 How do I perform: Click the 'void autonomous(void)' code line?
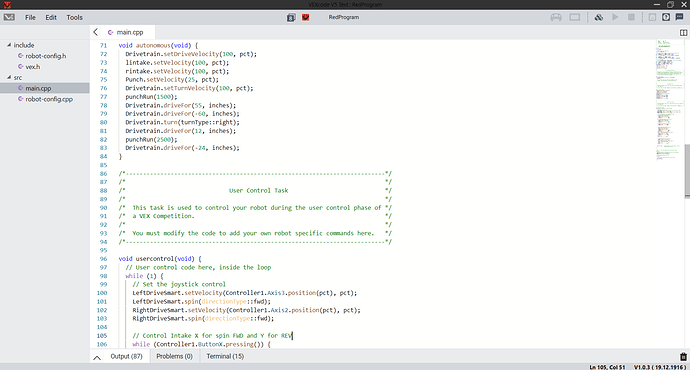158,45
